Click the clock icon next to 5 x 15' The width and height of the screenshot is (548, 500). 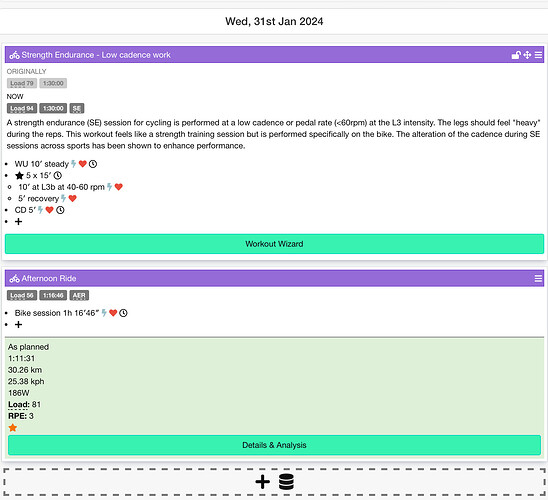point(58,175)
